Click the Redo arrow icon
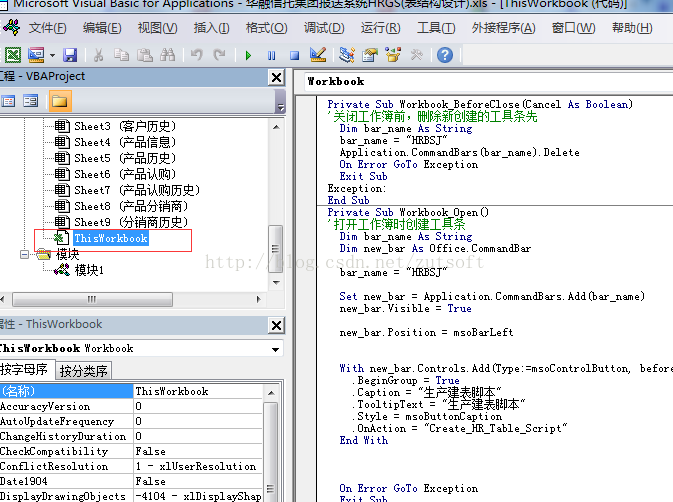 [x=219, y=55]
